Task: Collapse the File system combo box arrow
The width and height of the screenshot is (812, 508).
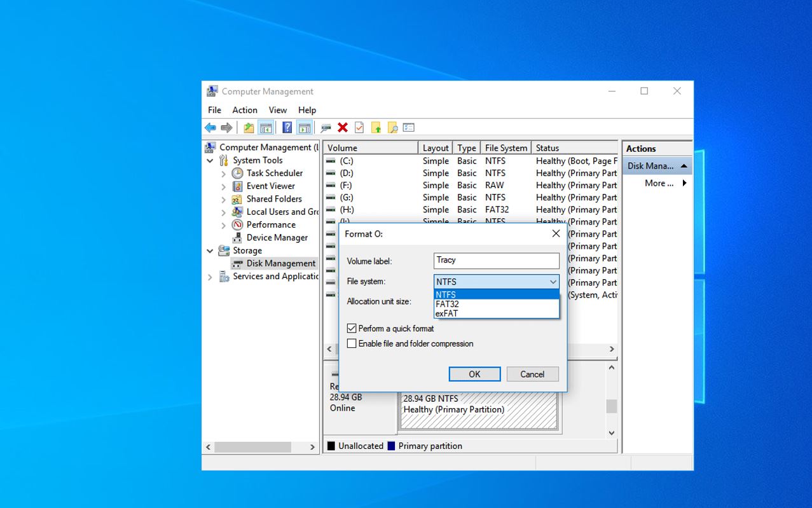Action: [553, 282]
